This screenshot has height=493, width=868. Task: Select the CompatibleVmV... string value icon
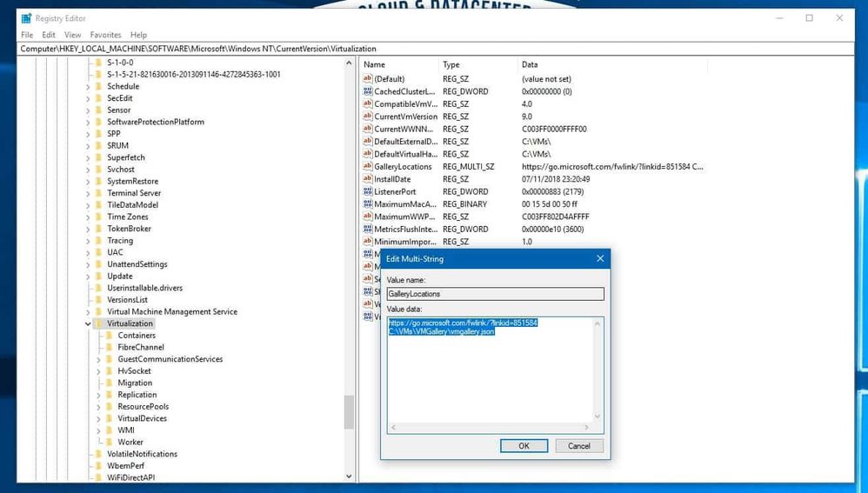click(x=368, y=103)
